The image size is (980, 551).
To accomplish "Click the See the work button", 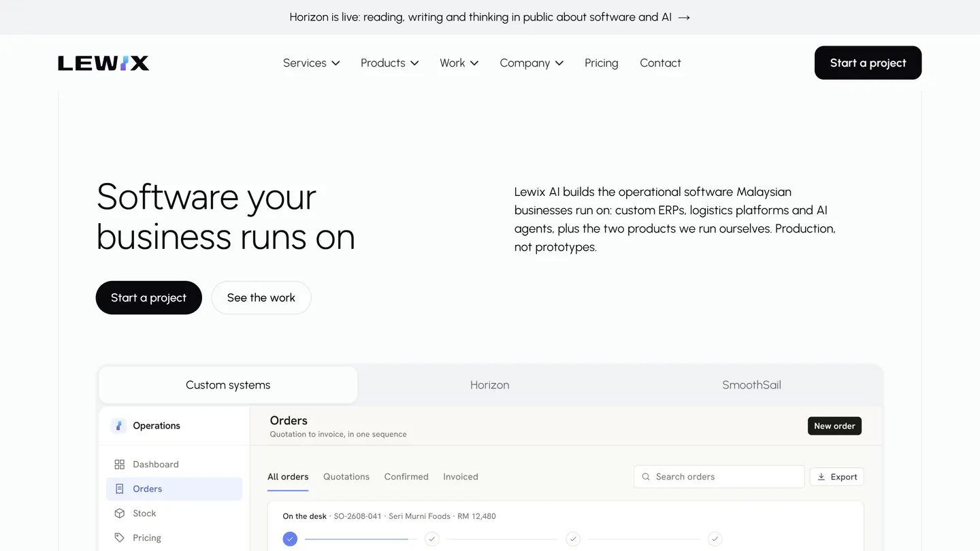I will click(x=261, y=298).
